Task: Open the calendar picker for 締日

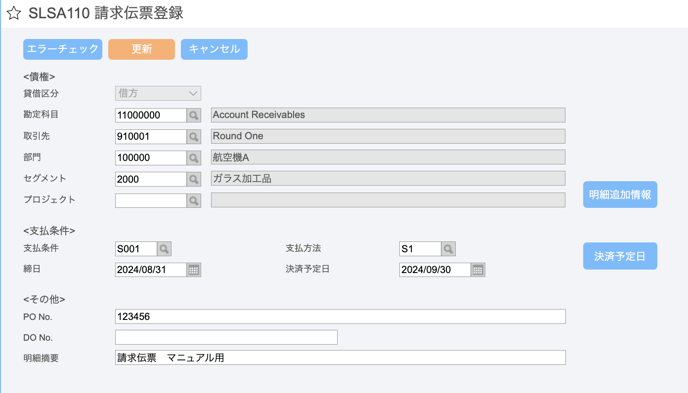Action: click(194, 270)
